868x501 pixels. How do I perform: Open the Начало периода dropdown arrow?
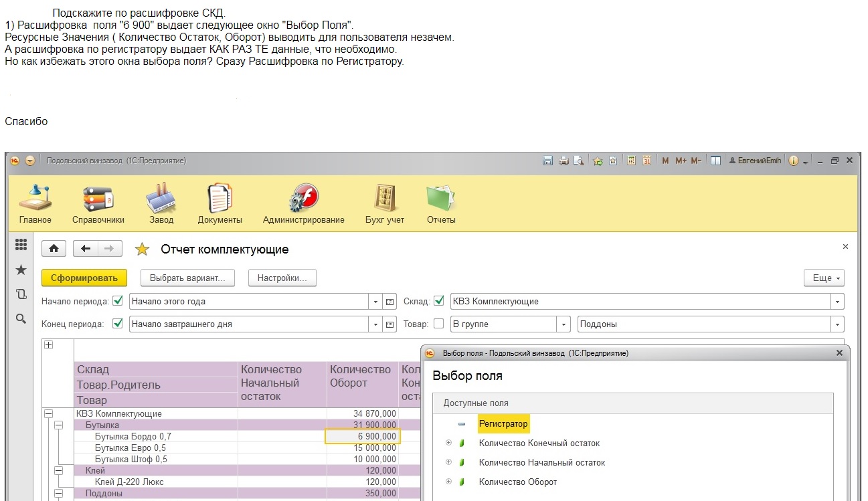[375, 302]
